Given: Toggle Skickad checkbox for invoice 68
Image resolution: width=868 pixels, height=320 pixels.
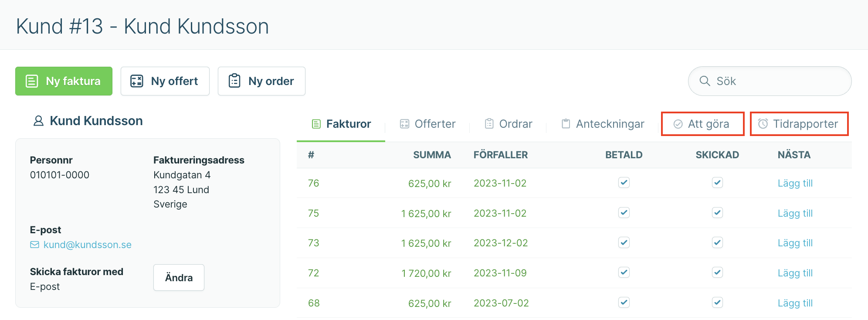Looking at the screenshot, I should (717, 303).
